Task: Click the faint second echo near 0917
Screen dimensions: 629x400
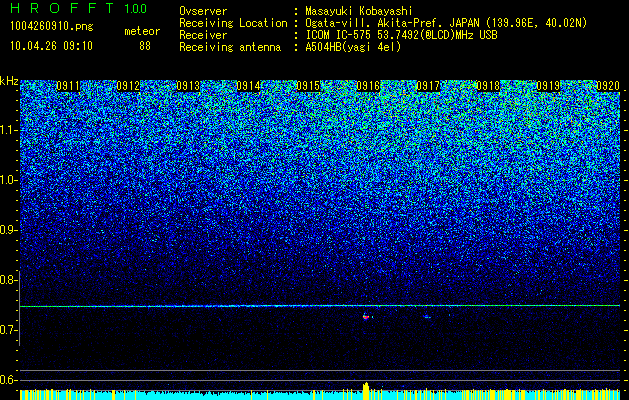Action: [x=428, y=317]
